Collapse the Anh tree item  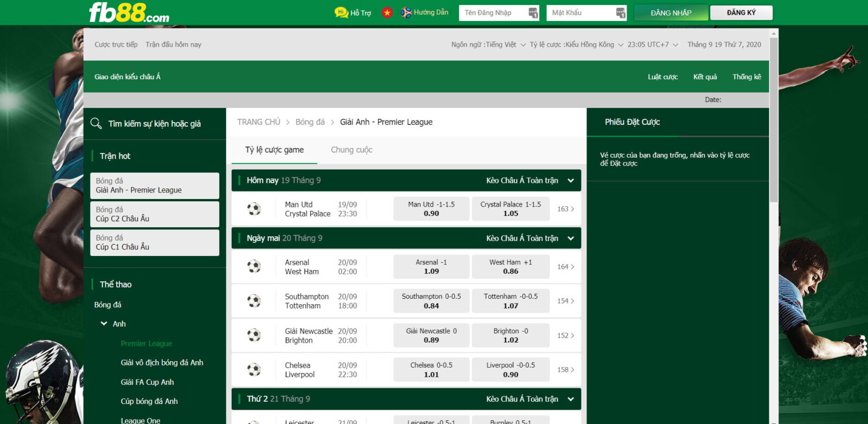tap(104, 324)
